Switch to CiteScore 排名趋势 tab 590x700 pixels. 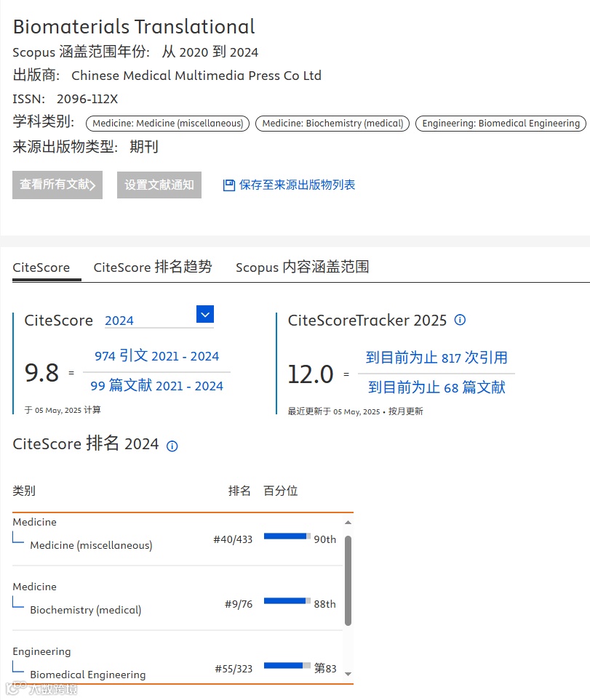click(153, 267)
